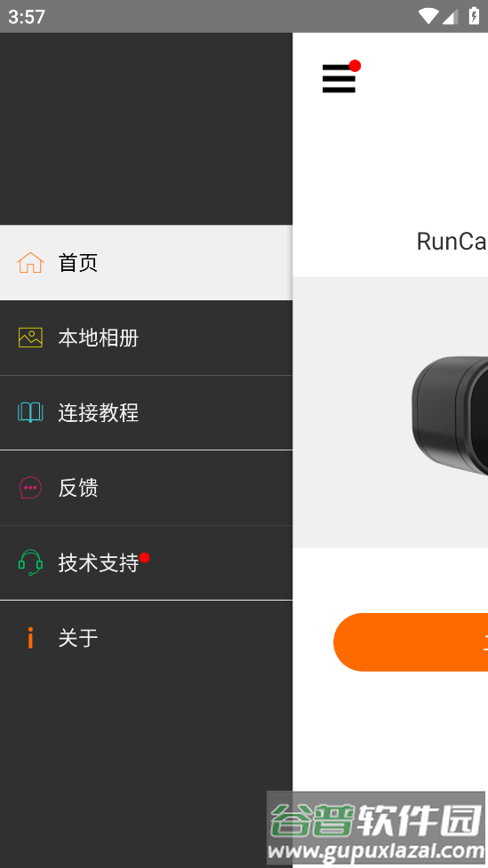Click the orange info 'i' icon
The height and width of the screenshot is (868, 488).
coord(30,638)
